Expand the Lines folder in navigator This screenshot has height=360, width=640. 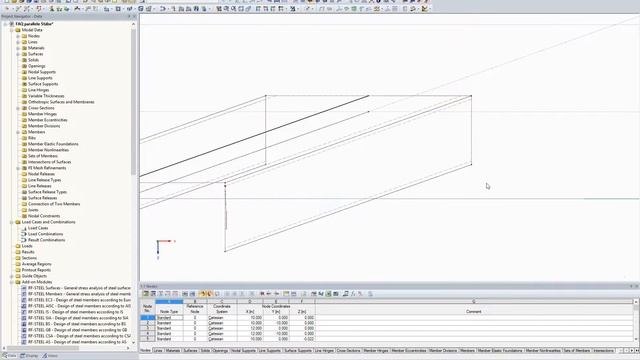[18, 42]
